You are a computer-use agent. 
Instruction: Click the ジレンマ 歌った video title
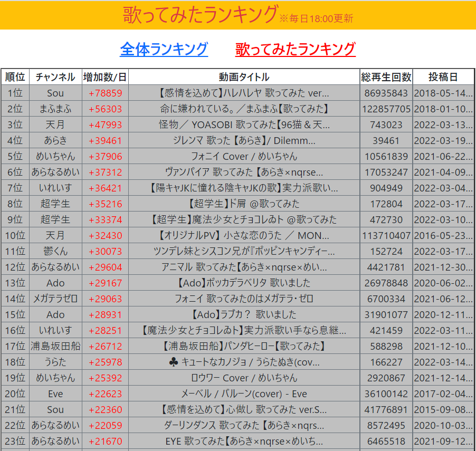244,140
